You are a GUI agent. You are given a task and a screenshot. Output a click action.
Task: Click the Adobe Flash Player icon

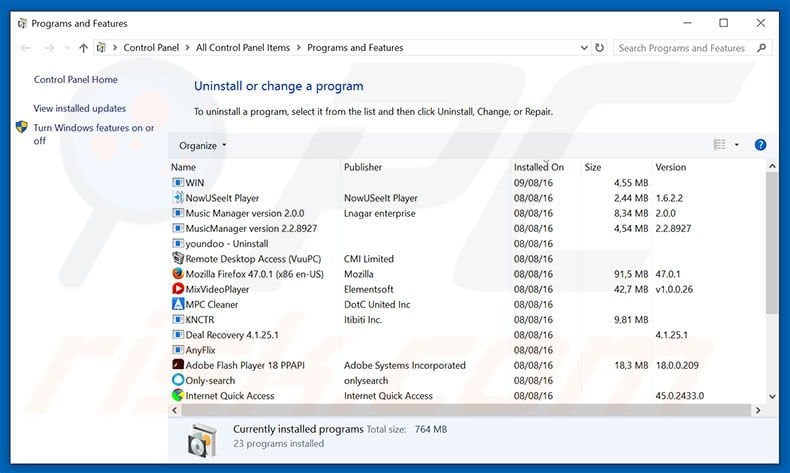pyautogui.click(x=178, y=365)
